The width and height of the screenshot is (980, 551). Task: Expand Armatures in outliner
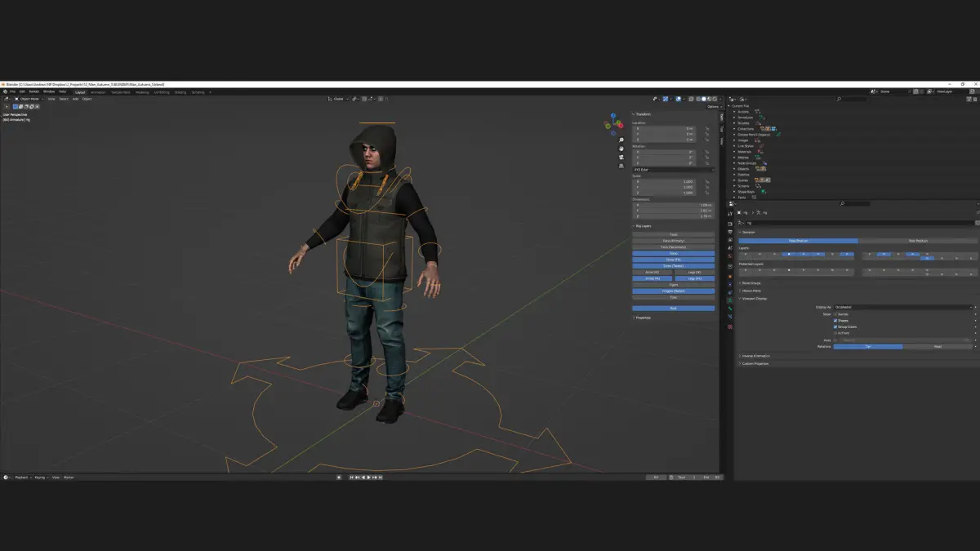(733, 118)
